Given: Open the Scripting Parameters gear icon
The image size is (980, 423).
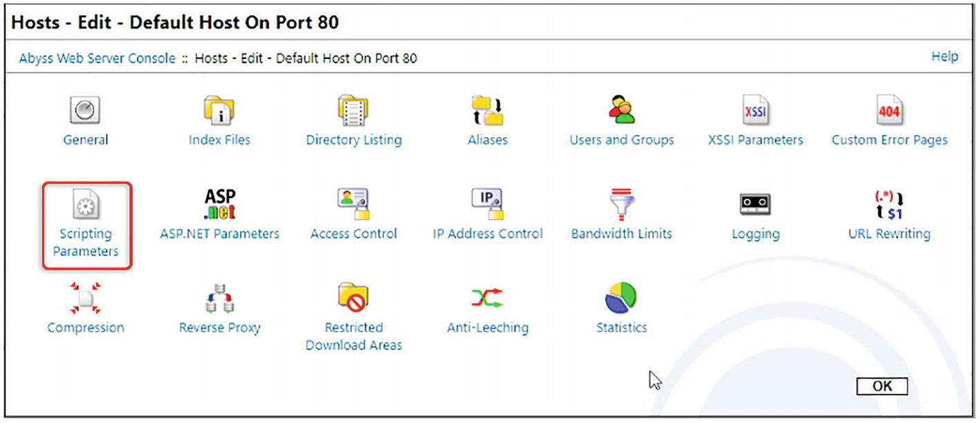Looking at the screenshot, I should (86, 205).
